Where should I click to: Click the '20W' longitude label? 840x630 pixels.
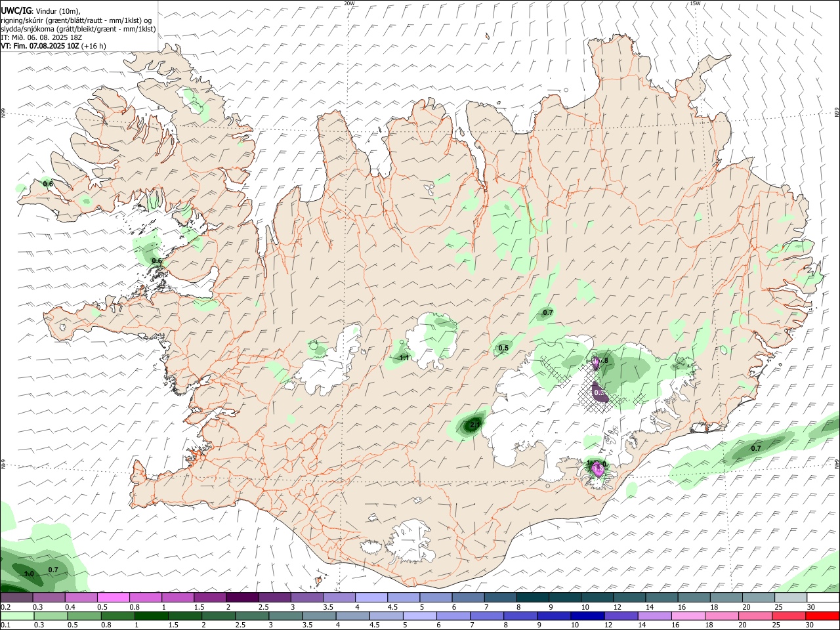(349, 3)
